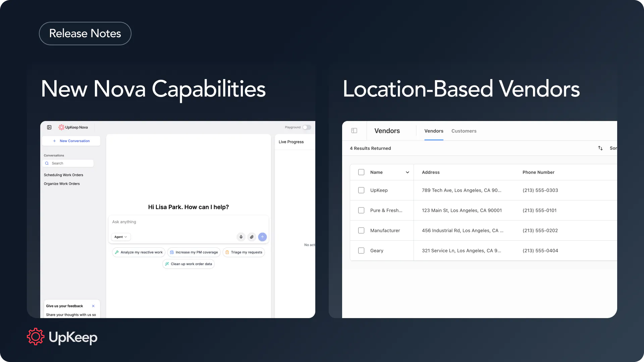Select all vendors via header checkbox

pos(361,172)
